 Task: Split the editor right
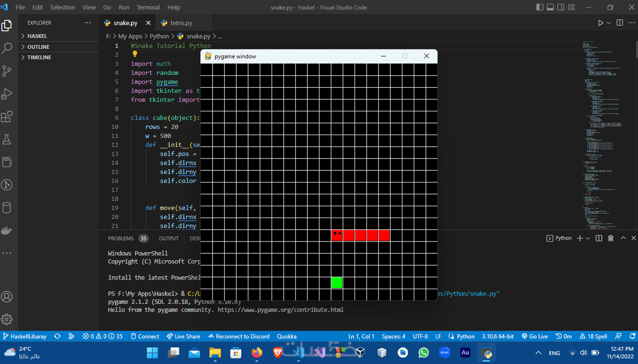[620, 23]
